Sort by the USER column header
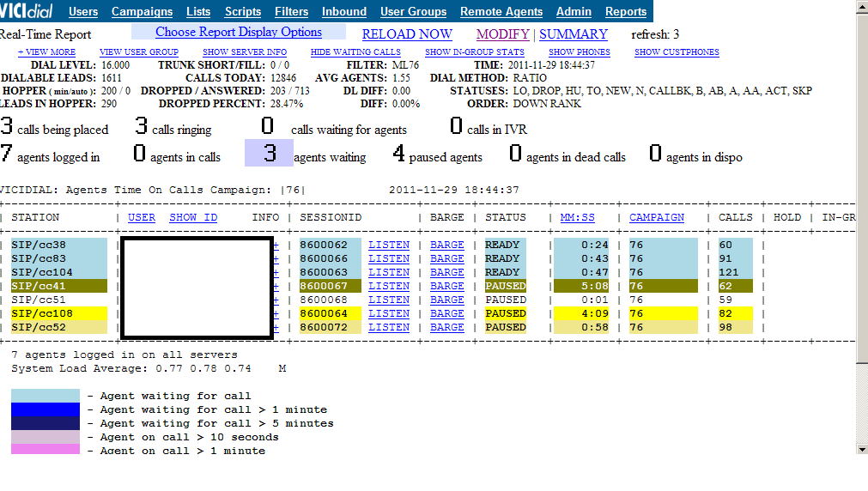 (x=142, y=217)
